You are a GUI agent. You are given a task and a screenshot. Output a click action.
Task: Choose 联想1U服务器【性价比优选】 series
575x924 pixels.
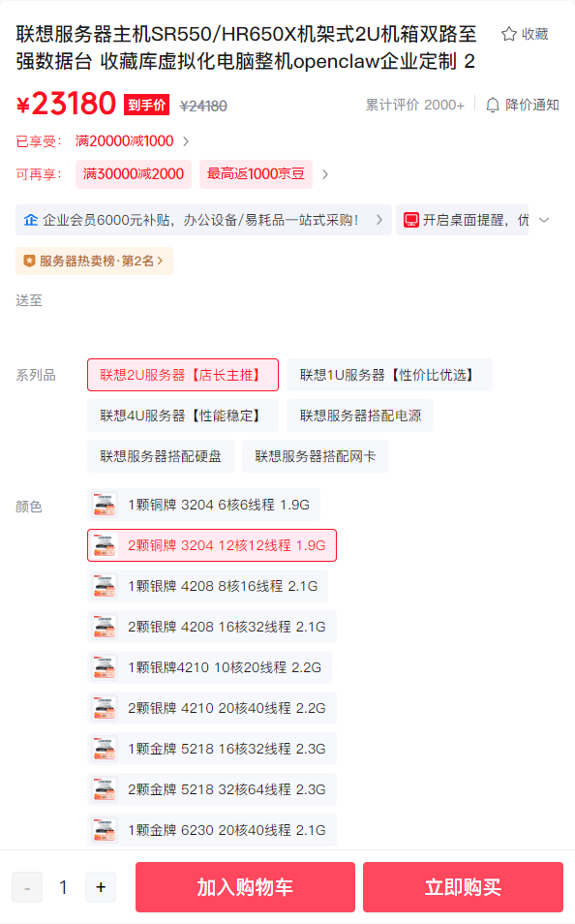click(389, 375)
